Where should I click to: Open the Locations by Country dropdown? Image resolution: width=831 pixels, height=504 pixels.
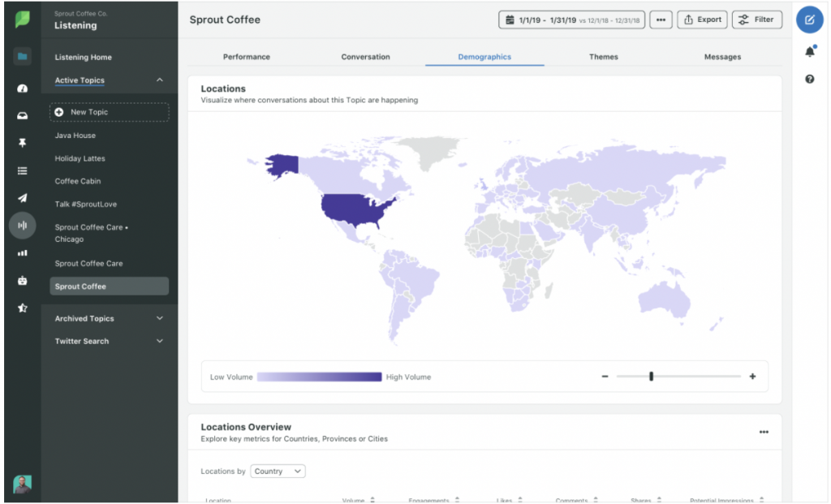(x=278, y=472)
